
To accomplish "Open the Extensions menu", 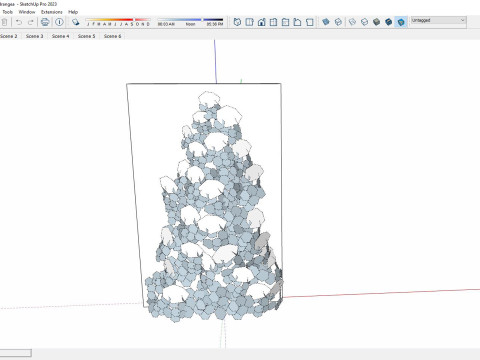I will [x=52, y=12].
